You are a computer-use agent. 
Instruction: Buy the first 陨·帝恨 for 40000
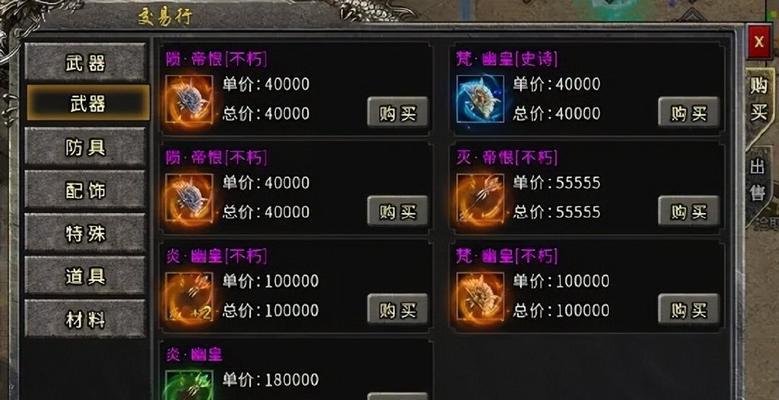397,112
